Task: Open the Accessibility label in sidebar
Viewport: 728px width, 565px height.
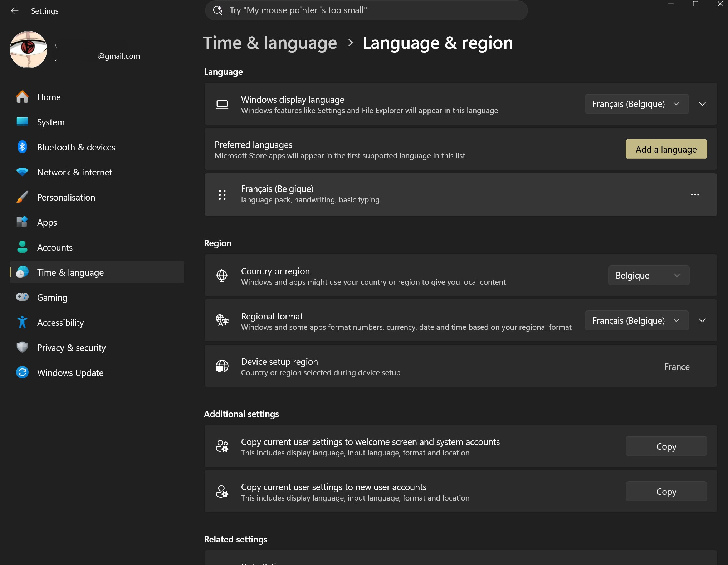Action: (x=60, y=323)
